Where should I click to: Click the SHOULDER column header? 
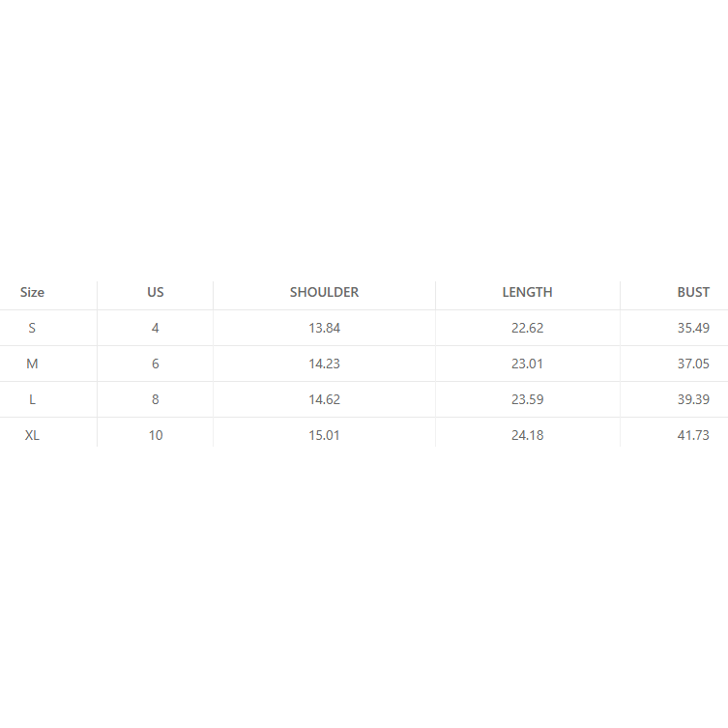(324, 292)
